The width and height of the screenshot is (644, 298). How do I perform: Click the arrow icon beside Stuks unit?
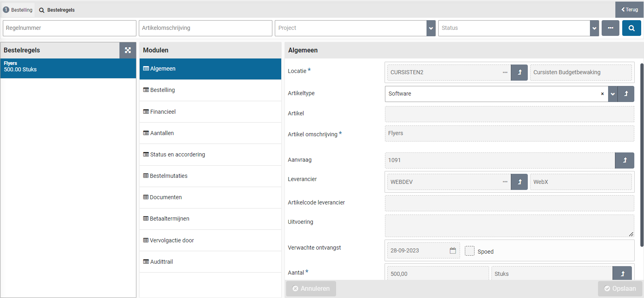click(x=622, y=274)
